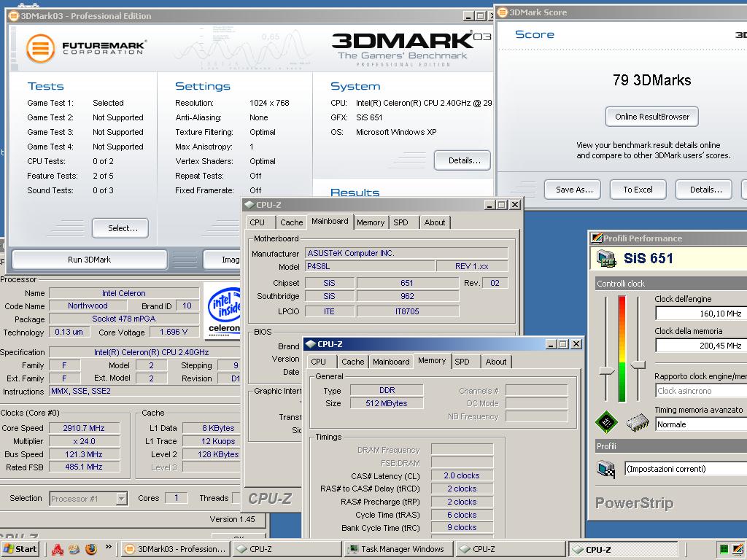Viewport: 747px width, 560px height.
Task: Click the monitor icon beside the Profili dropdown
Action: pos(606,469)
